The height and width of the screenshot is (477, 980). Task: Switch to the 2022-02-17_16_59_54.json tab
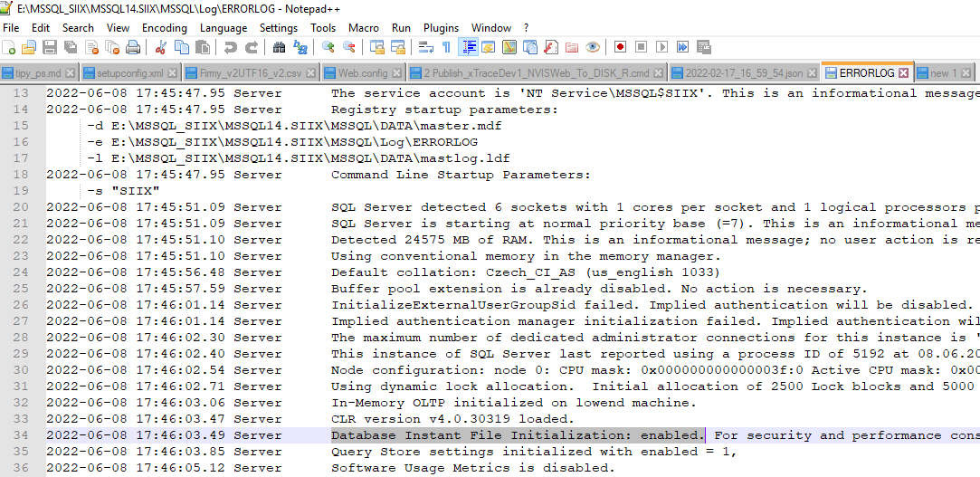tap(744, 73)
